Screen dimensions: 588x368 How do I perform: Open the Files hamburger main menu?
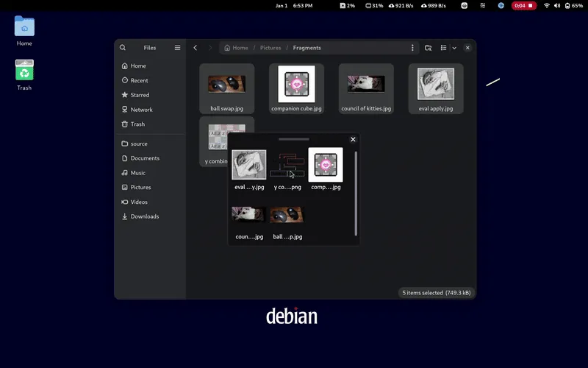177,48
